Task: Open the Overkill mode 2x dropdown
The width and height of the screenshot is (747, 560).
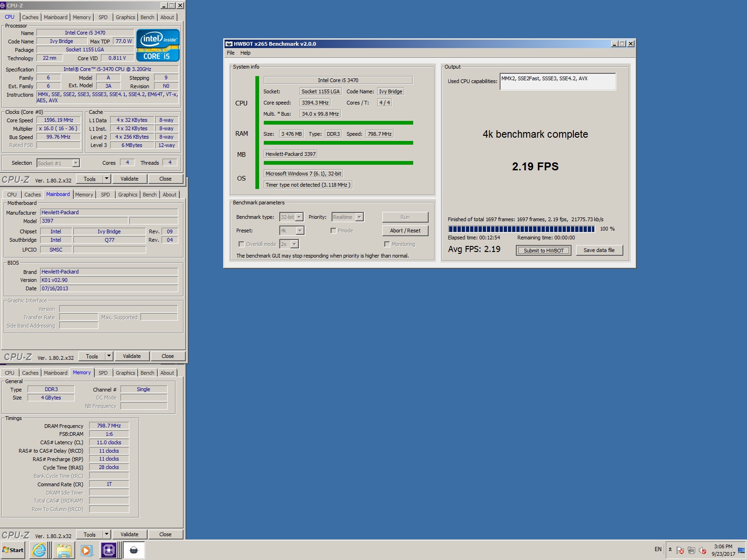Action: (294, 244)
